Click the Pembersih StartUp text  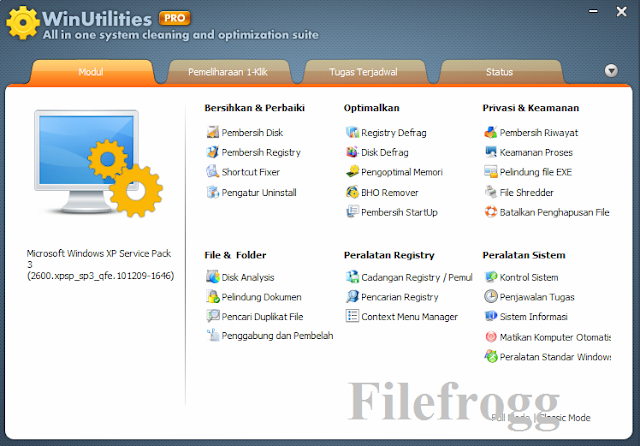point(399,213)
